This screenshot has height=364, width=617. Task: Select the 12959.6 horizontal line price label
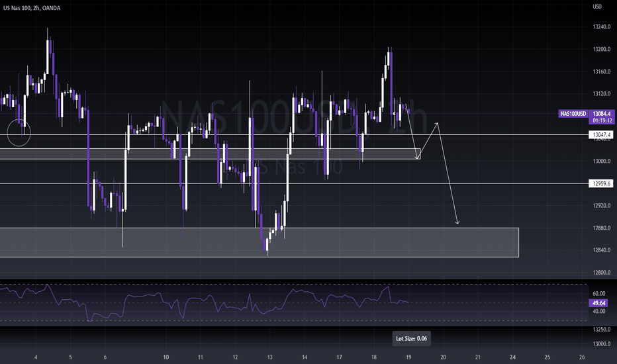602,184
